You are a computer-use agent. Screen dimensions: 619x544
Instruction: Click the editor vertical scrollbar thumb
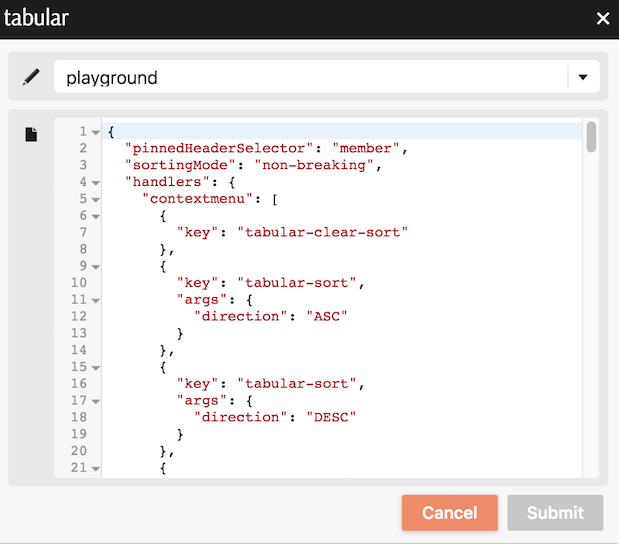point(591,137)
